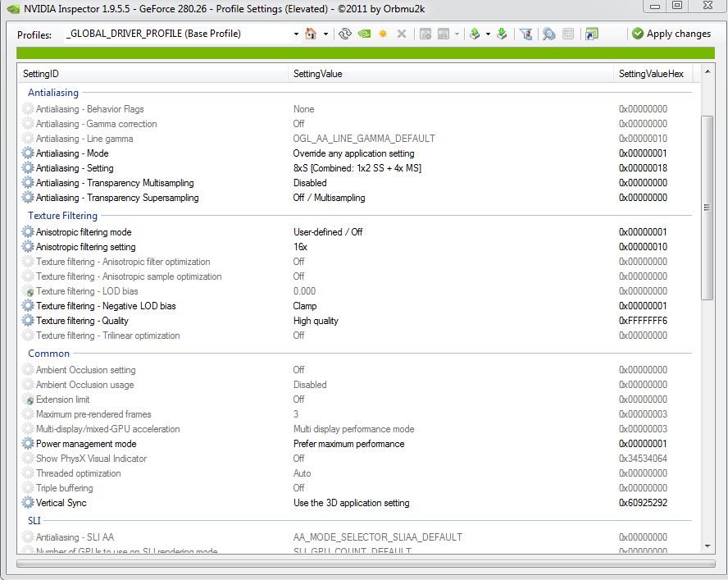Click the hex value 0x34534064
Viewport: 728px width, 580px height.
click(643, 459)
